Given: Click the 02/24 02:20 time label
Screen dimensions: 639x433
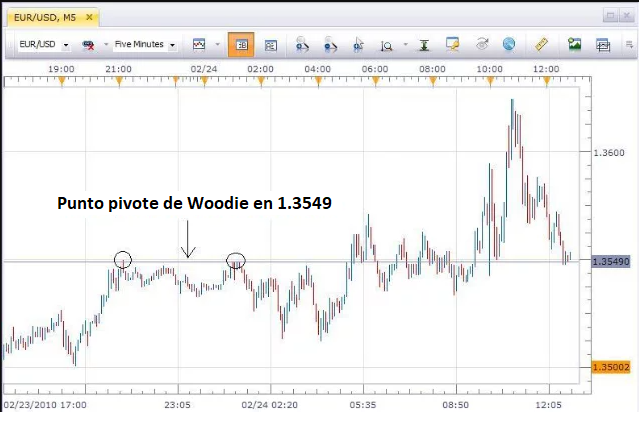Looking at the screenshot, I should 269,405.
